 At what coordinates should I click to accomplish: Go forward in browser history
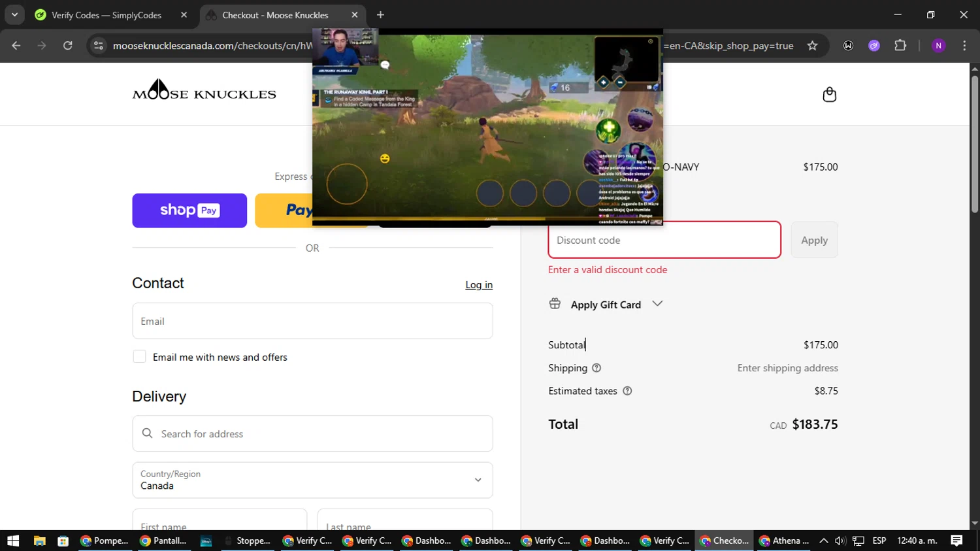click(42, 46)
